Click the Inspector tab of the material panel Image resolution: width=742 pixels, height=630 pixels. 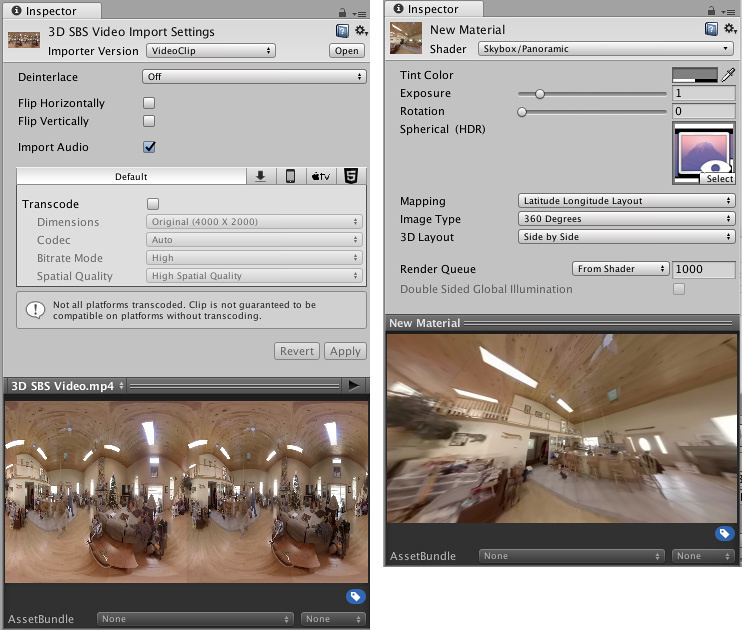(426, 9)
